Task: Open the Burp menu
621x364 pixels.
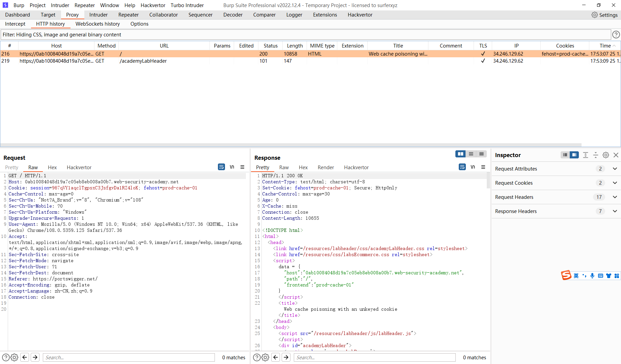Action: [x=19, y=5]
